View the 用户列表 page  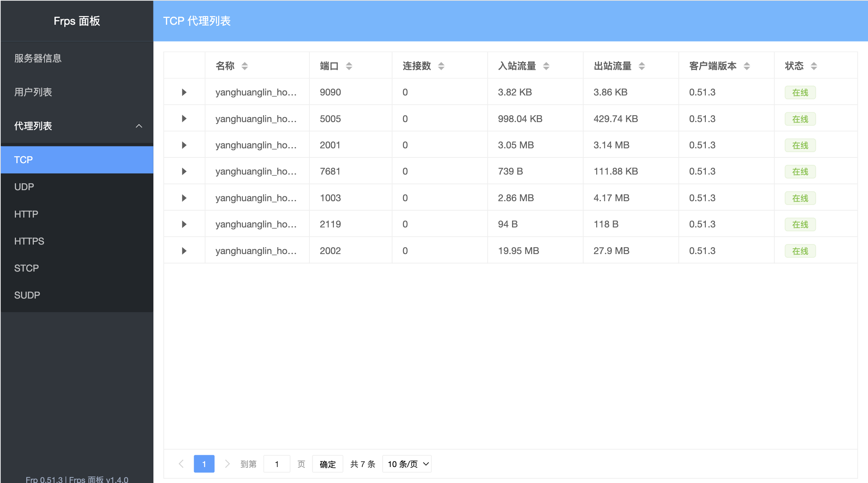(x=33, y=92)
